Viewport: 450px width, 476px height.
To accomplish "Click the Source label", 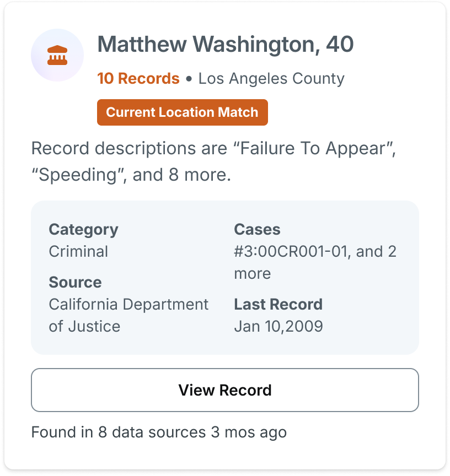I will (75, 282).
